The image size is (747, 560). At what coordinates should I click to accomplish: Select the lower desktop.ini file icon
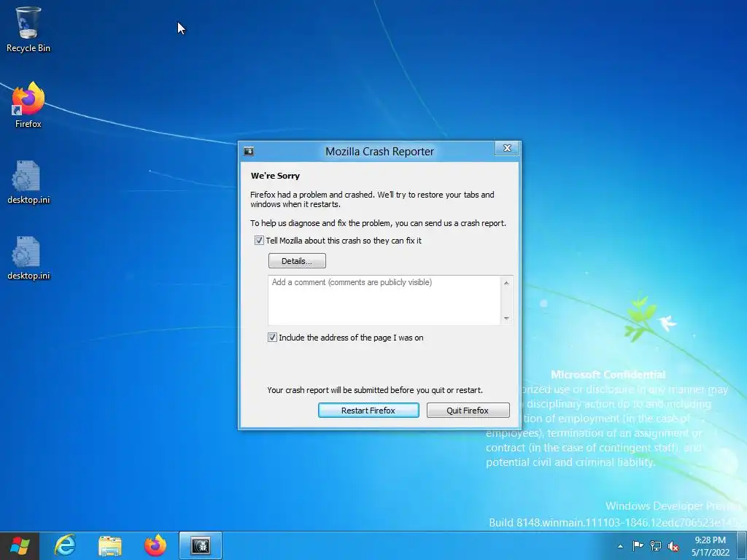point(28,257)
